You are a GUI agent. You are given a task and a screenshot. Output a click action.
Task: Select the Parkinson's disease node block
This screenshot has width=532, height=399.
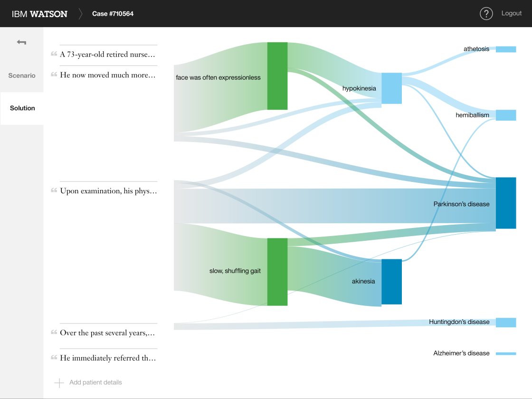tap(506, 203)
